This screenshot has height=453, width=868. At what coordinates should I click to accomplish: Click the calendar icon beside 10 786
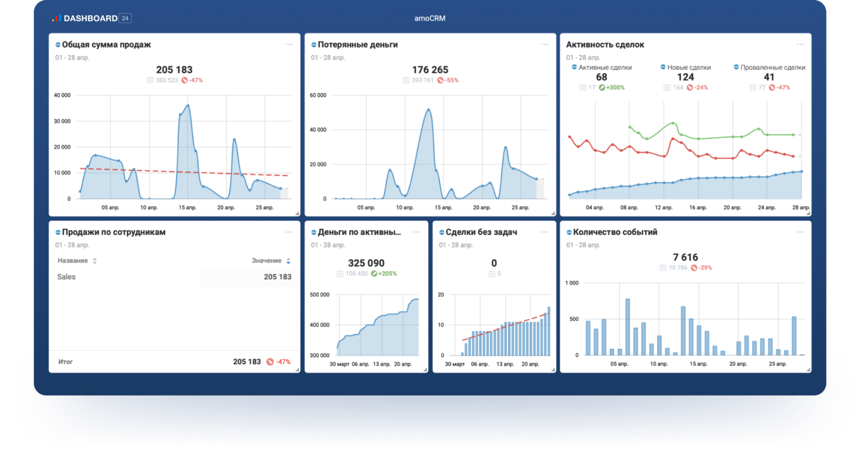[662, 268]
